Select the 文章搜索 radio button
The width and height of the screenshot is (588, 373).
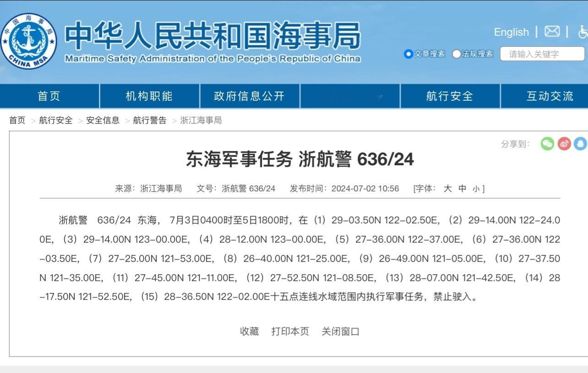coord(408,54)
